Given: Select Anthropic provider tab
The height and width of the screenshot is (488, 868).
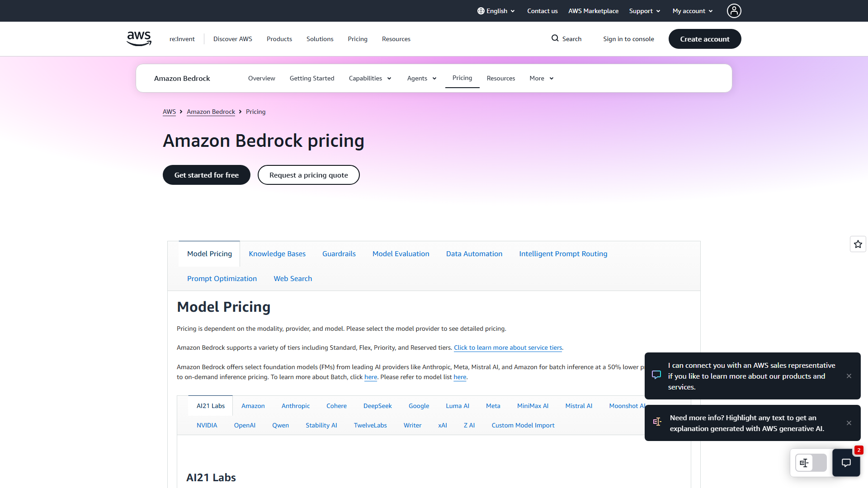Looking at the screenshot, I should (295, 406).
